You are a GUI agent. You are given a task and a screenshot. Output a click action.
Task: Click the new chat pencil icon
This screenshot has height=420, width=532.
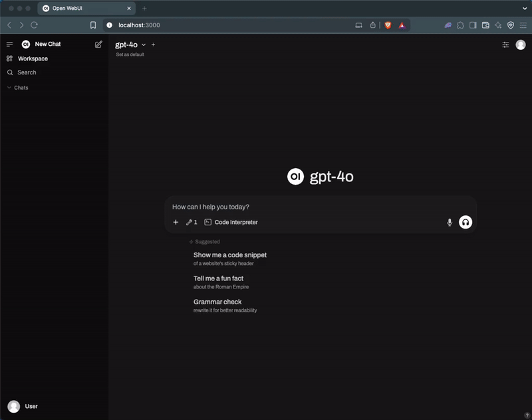click(x=98, y=45)
